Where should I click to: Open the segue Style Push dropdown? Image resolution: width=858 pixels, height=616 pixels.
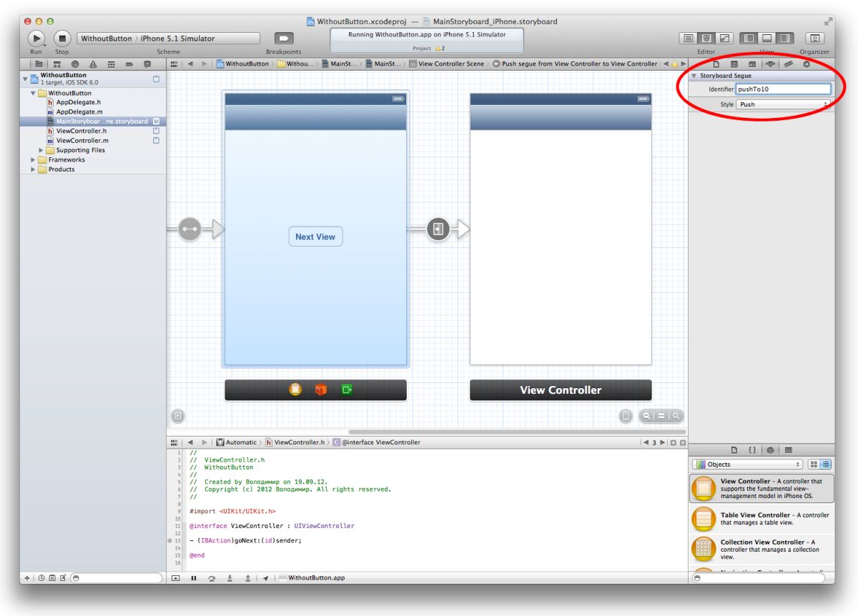(x=783, y=104)
